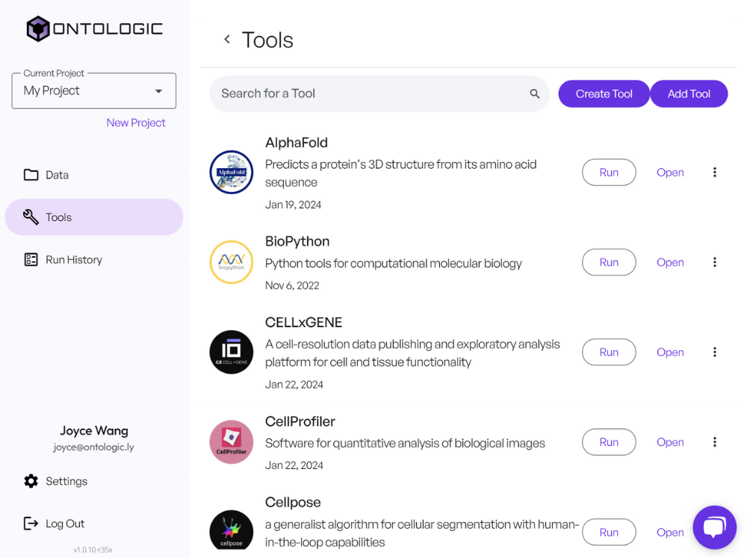Click the back arrow beside Tools heading
Viewport: 747px width, 560px height.
pyautogui.click(x=226, y=39)
